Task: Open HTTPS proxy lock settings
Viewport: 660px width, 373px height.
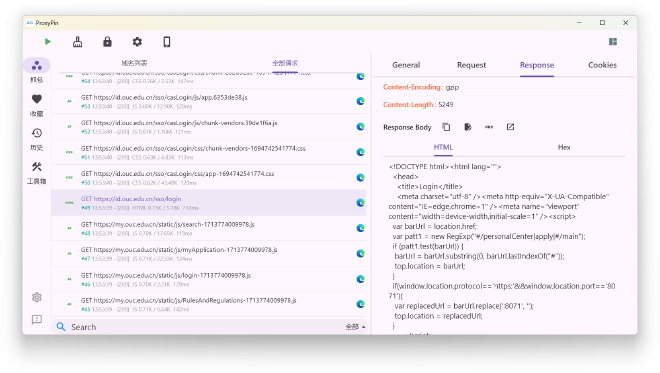Action: click(x=107, y=42)
